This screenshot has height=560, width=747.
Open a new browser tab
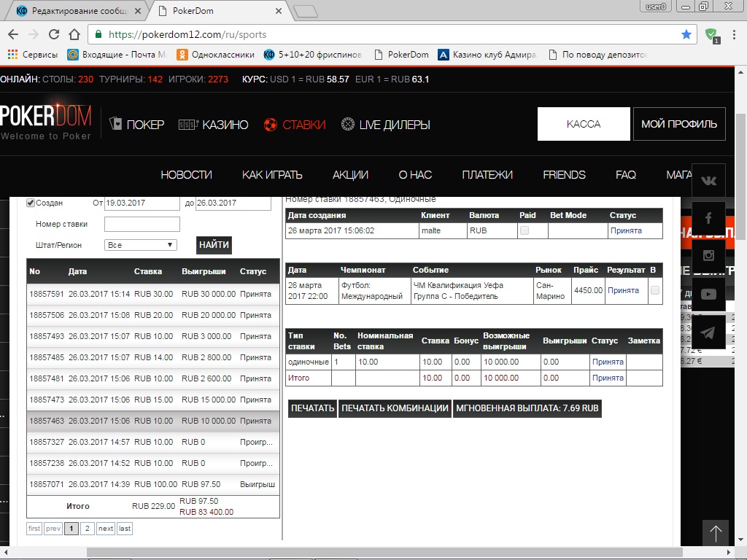tap(305, 11)
